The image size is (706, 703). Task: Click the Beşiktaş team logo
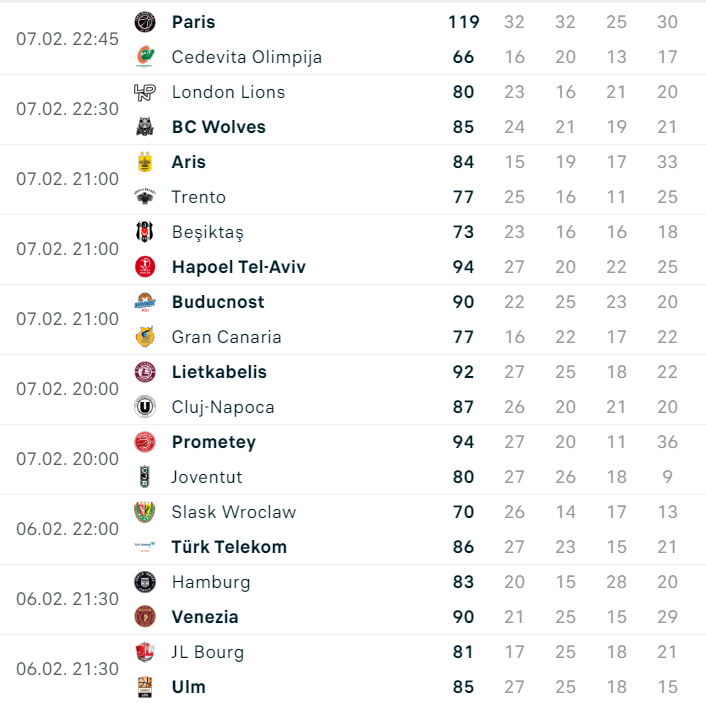point(145,232)
